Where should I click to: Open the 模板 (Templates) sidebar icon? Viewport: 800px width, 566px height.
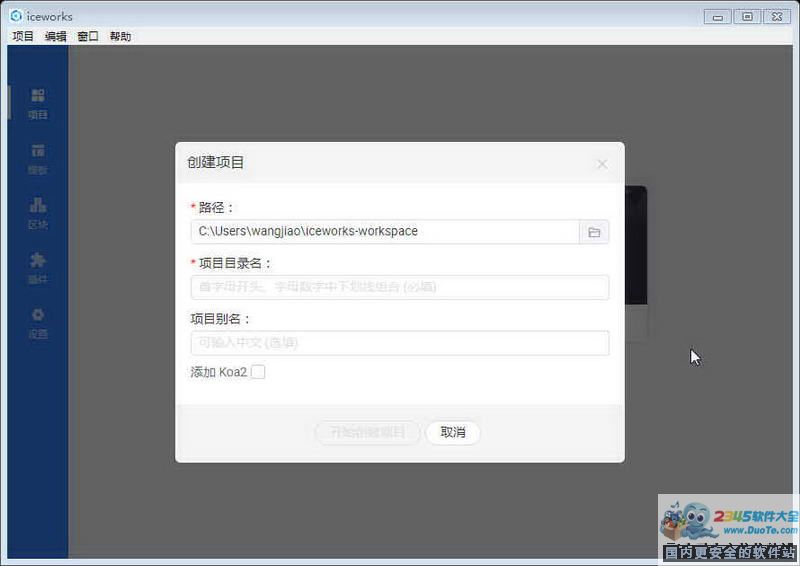[38, 157]
